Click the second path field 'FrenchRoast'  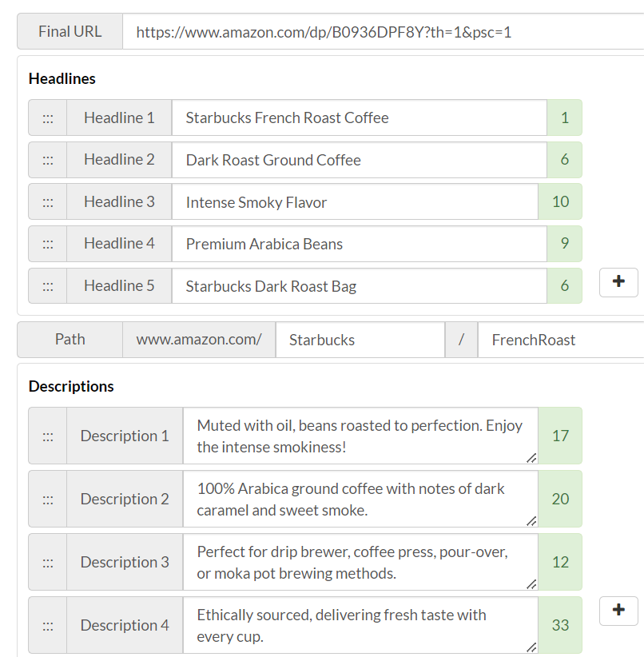(561, 340)
